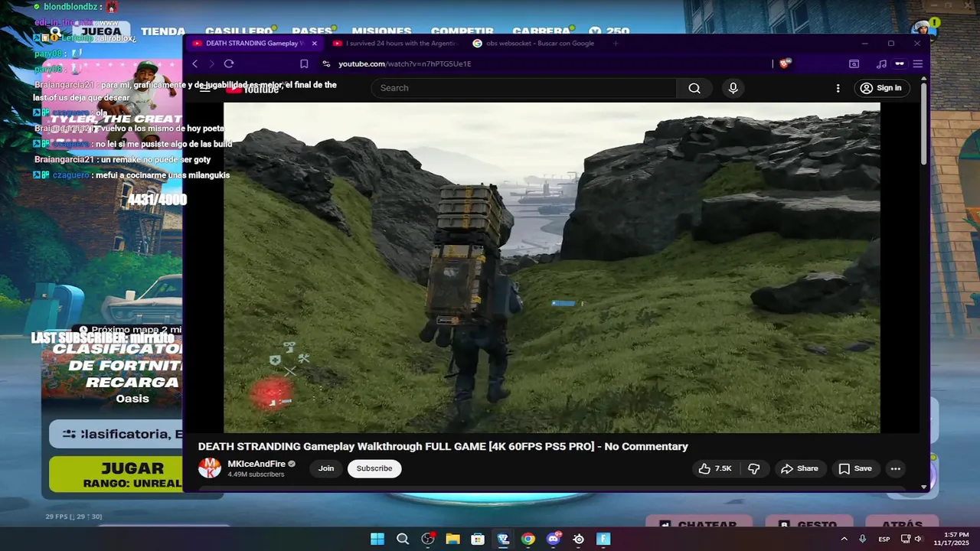Viewport: 980px width, 551px height.
Task: Click the scrollbar down arrow
Action: (924, 487)
